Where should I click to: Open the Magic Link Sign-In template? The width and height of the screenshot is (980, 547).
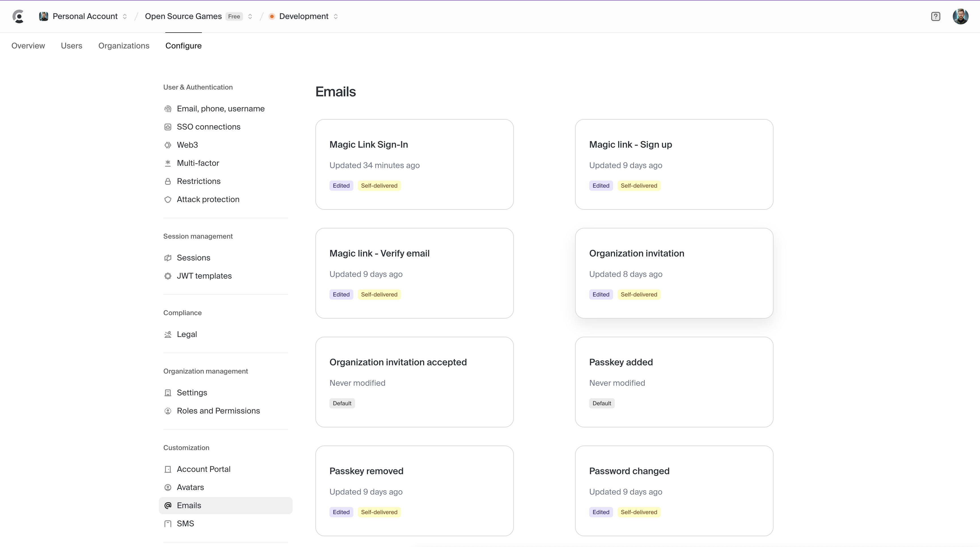pyautogui.click(x=414, y=164)
